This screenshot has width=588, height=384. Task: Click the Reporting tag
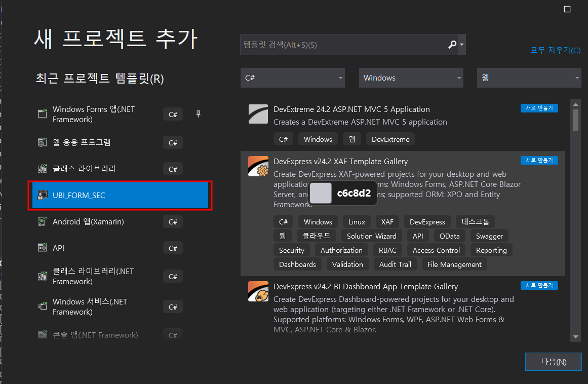[491, 250]
